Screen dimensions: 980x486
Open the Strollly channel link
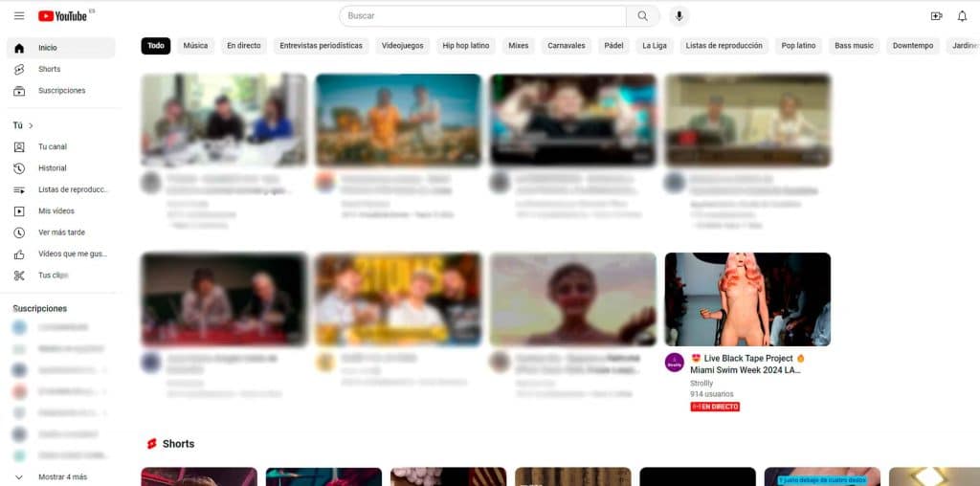pos(702,383)
